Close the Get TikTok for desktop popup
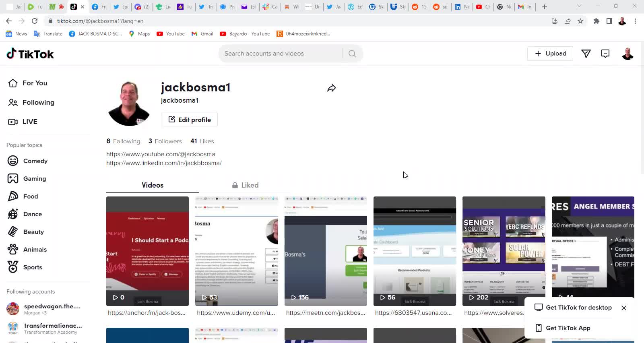Screen dimensions: 644x343 624,308
